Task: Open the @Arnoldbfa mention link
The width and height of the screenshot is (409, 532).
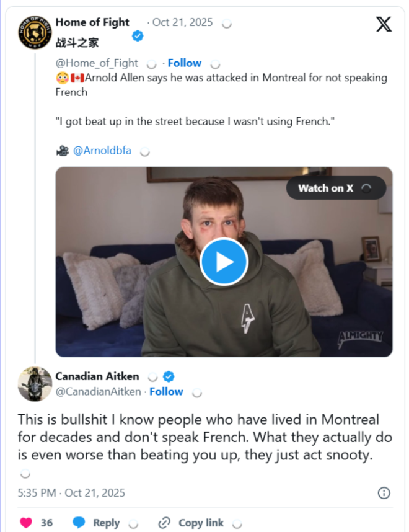Action: [x=102, y=150]
